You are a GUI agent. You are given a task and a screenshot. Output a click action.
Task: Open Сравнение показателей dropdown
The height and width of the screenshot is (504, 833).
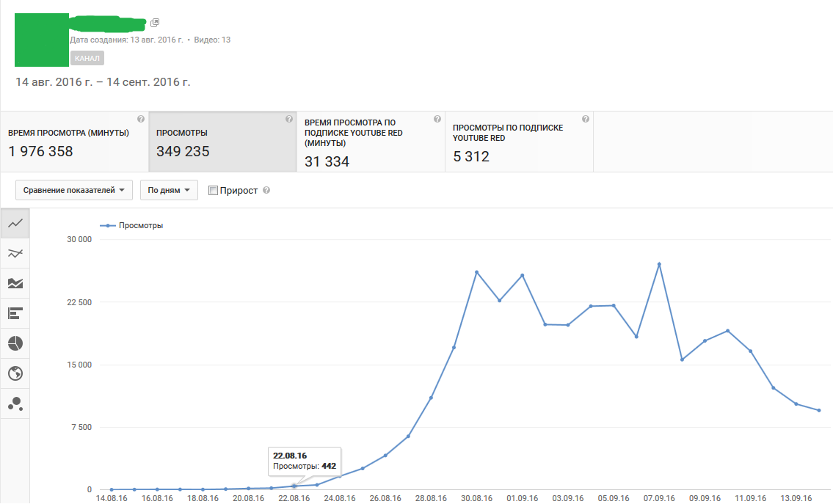point(73,190)
